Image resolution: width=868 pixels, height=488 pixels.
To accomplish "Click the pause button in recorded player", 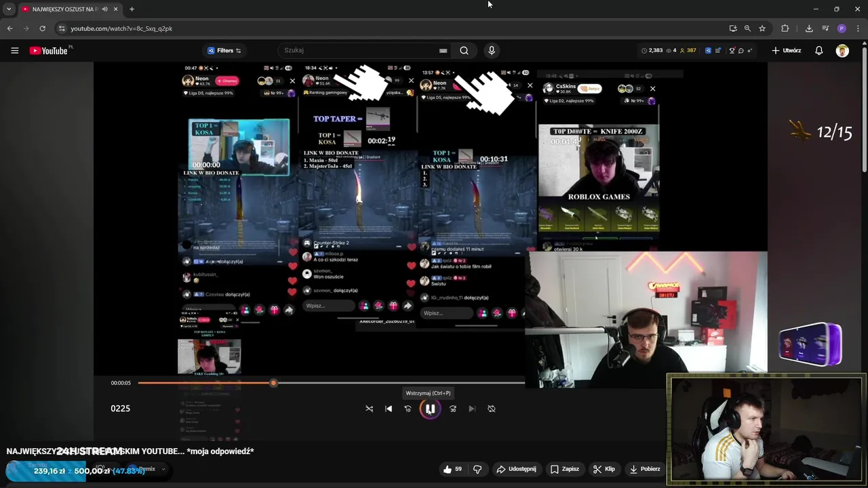I will [430, 409].
